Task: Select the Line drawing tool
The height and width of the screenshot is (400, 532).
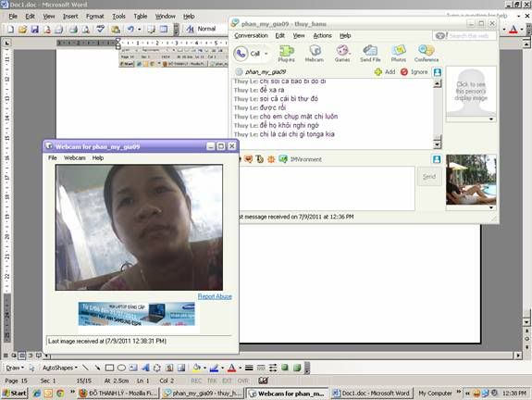Action: [85, 368]
